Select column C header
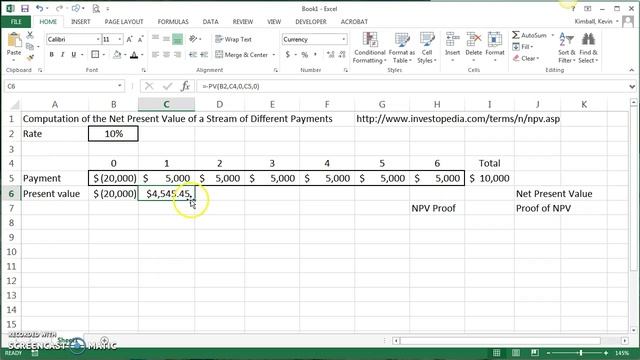Viewport: 640px width, 360px height. [167, 104]
